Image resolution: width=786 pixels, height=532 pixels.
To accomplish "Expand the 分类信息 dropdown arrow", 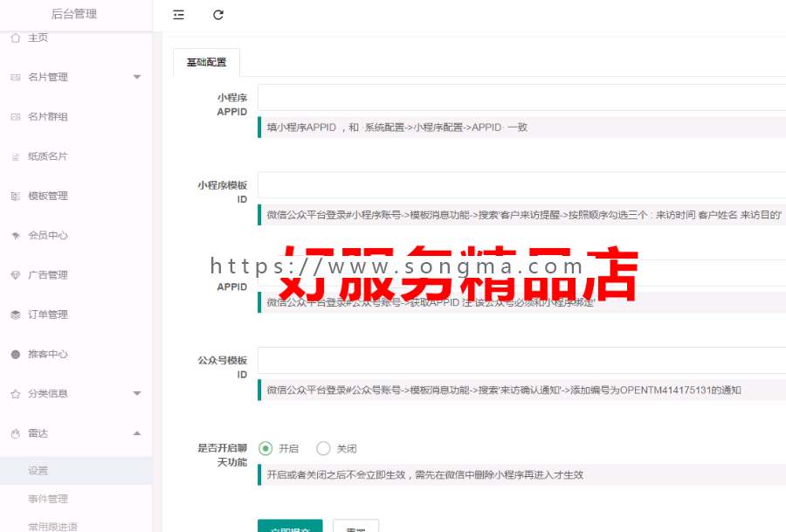I will (137, 394).
